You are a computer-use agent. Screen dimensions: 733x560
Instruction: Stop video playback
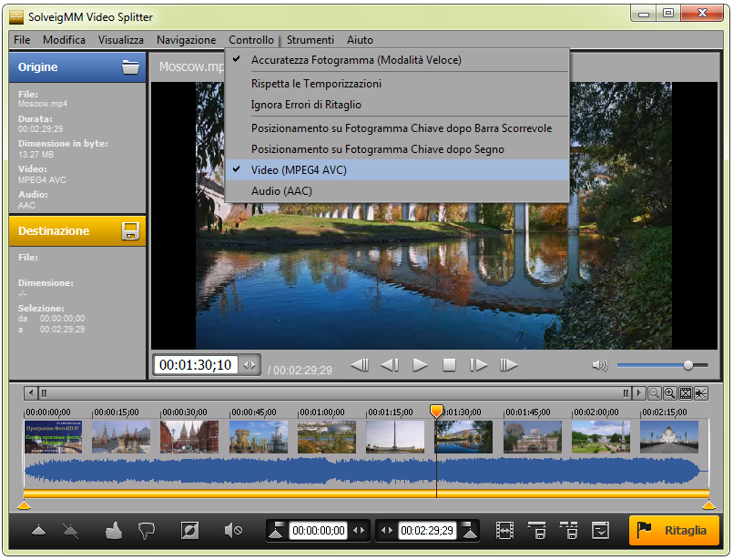point(449,364)
